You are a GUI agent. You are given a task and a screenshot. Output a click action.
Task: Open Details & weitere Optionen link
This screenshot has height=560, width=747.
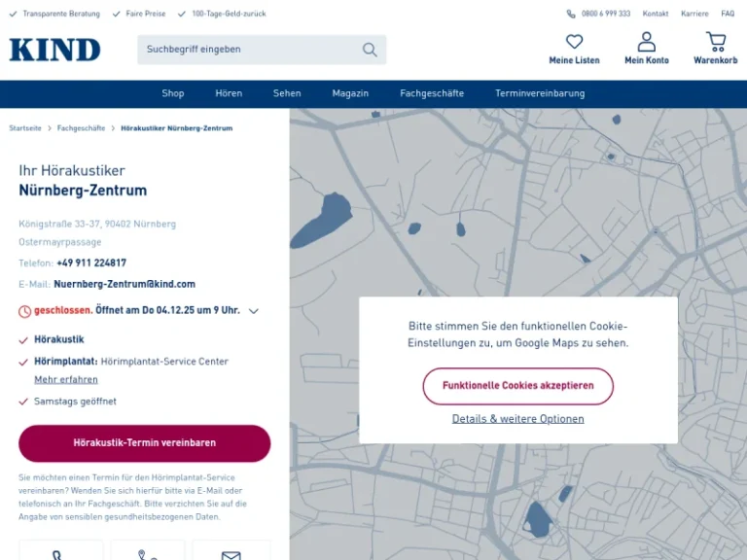pyautogui.click(x=517, y=419)
